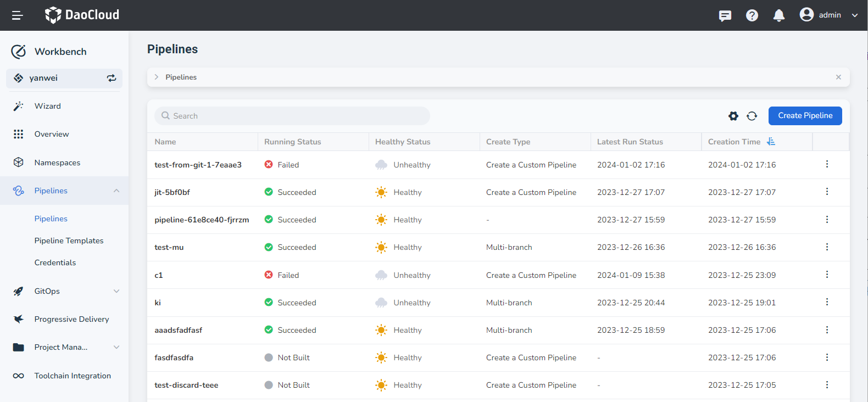Open the help question mark icon
The height and width of the screenshot is (402, 868).
click(x=752, y=15)
